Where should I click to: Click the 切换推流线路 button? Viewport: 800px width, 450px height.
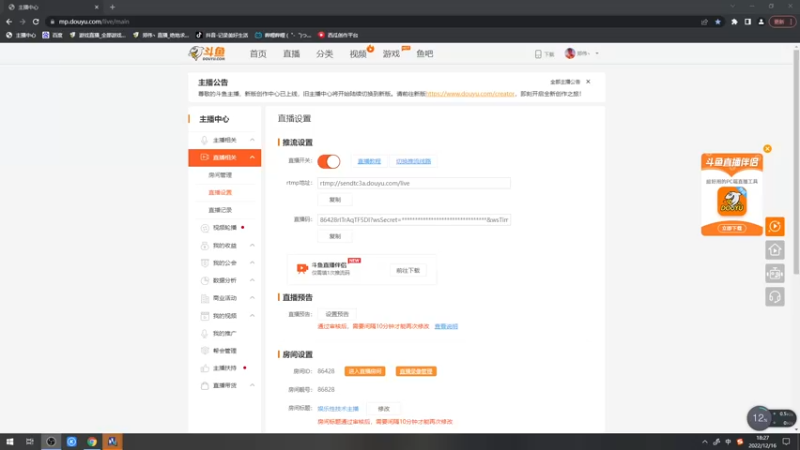pos(413,161)
